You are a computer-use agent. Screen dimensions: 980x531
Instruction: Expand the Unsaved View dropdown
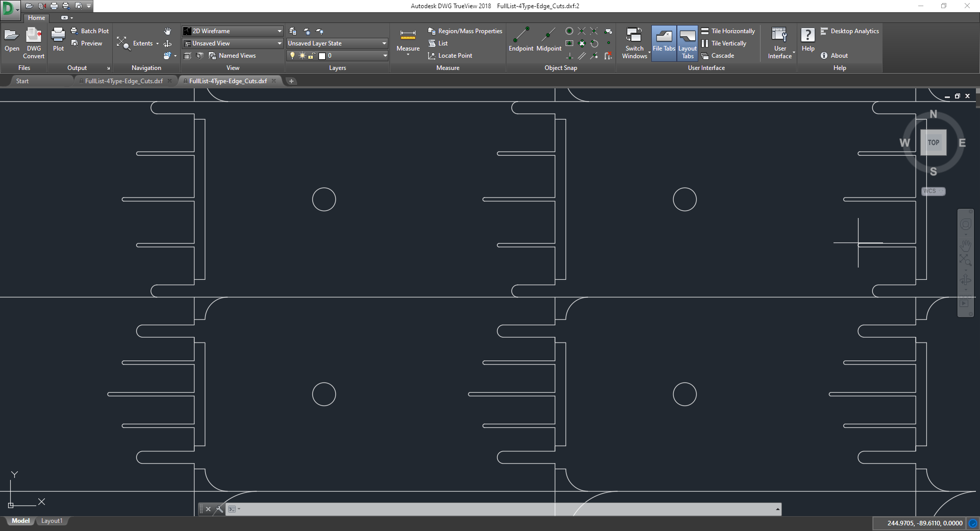click(279, 43)
